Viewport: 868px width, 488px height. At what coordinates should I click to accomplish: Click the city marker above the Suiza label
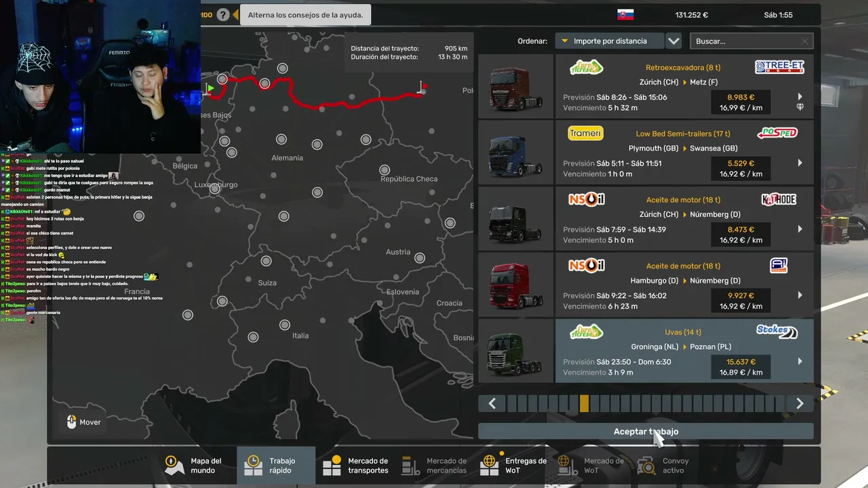tap(266, 261)
